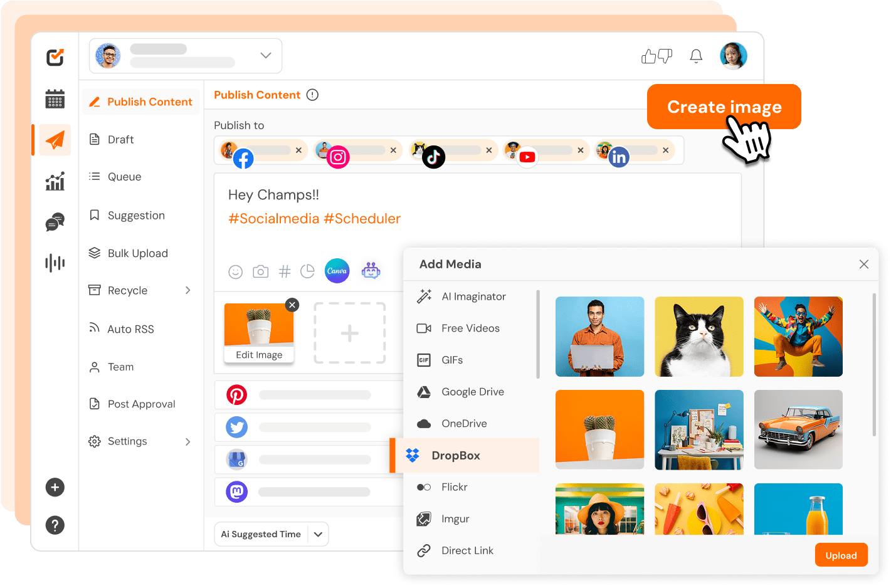Click the hashtag icon below the post text
891x588 pixels.
[285, 271]
